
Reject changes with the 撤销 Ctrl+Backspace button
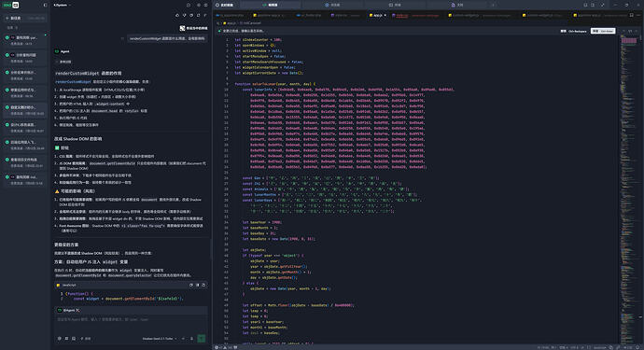tap(574, 31)
